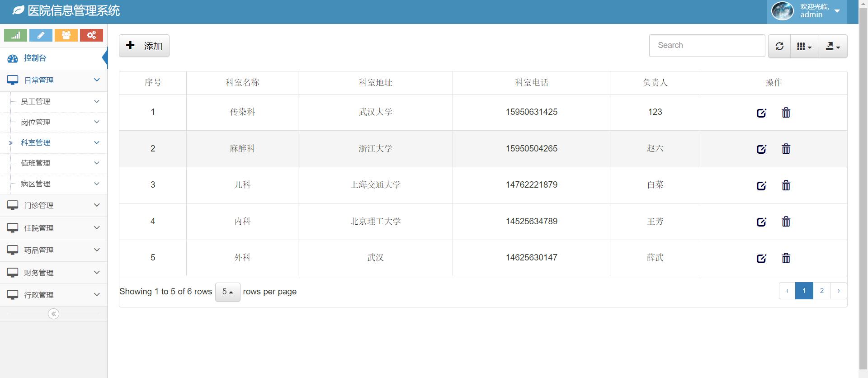Open the 行政管理 menu
Image resolution: width=868 pixels, height=378 pixels.
coord(53,295)
